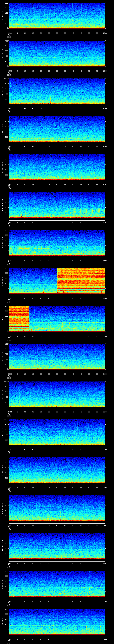Click the 21:00 end time label
114x644 pixels.
(x=105, y=260)
